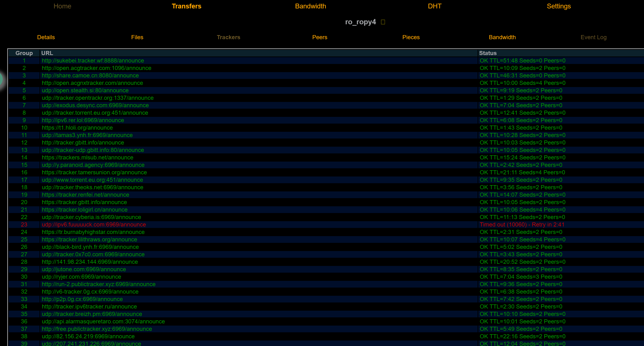Open the Event Log tab
The width and height of the screenshot is (644, 346).
[593, 37]
